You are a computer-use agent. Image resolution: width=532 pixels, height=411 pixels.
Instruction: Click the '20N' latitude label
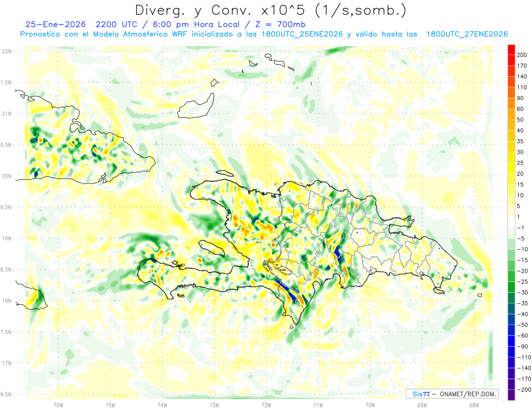click(7, 176)
